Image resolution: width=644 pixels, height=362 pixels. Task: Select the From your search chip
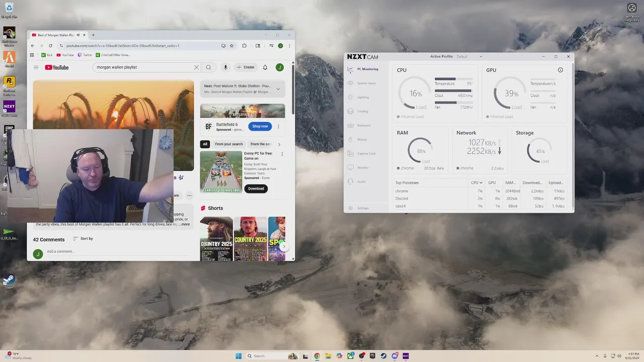[x=229, y=144]
